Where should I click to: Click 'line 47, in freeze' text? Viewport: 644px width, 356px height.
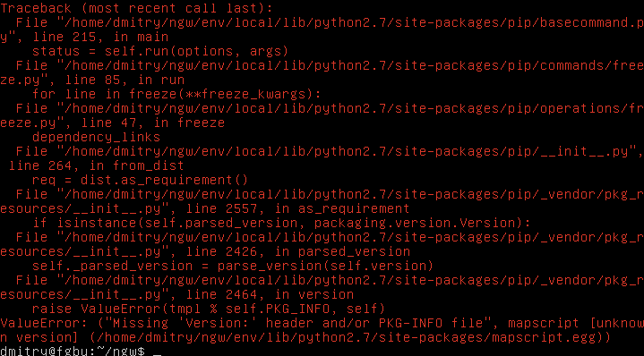coord(153,123)
